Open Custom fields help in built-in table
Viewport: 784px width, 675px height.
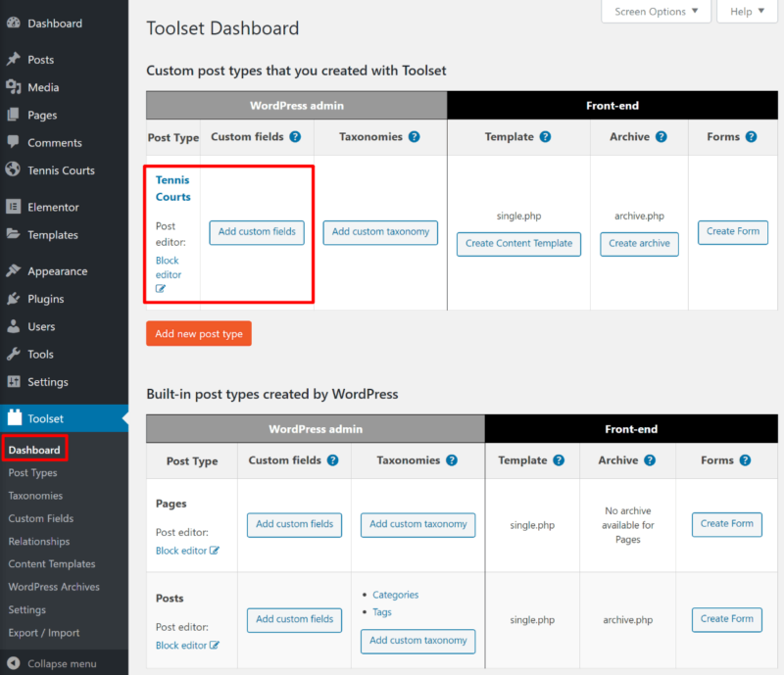click(x=333, y=460)
